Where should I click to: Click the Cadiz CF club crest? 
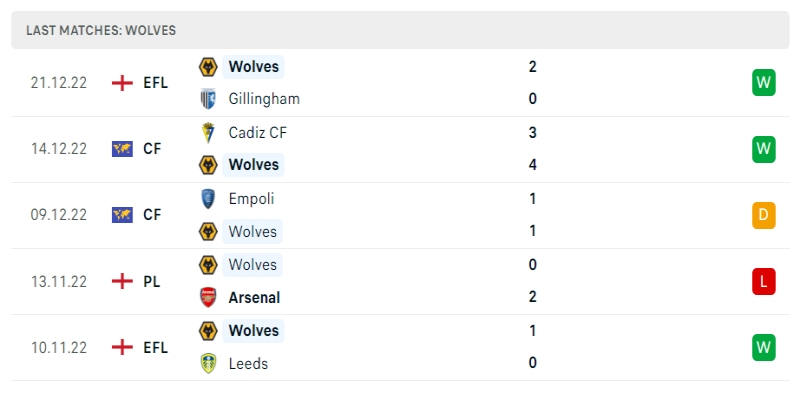tap(208, 132)
